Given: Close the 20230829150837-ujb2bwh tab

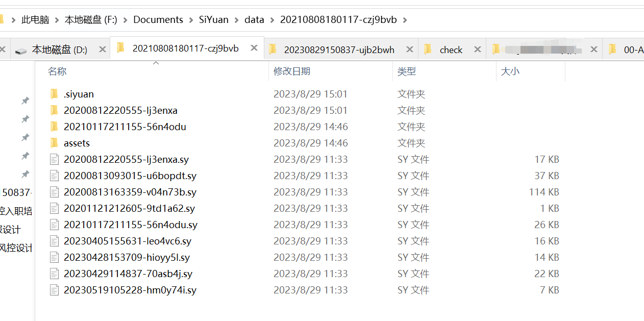Looking at the screenshot, I should coord(409,50).
